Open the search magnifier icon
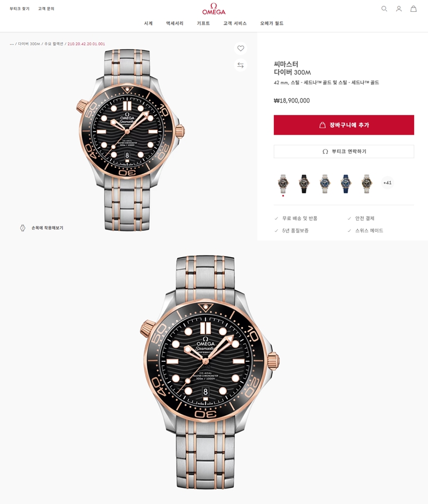This screenshot has width=428, height=504. click(384, 9)
